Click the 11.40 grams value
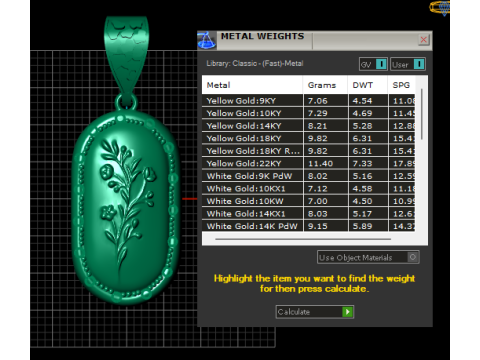Viewport: 480px width, 360px height. (x=320, y=164)
